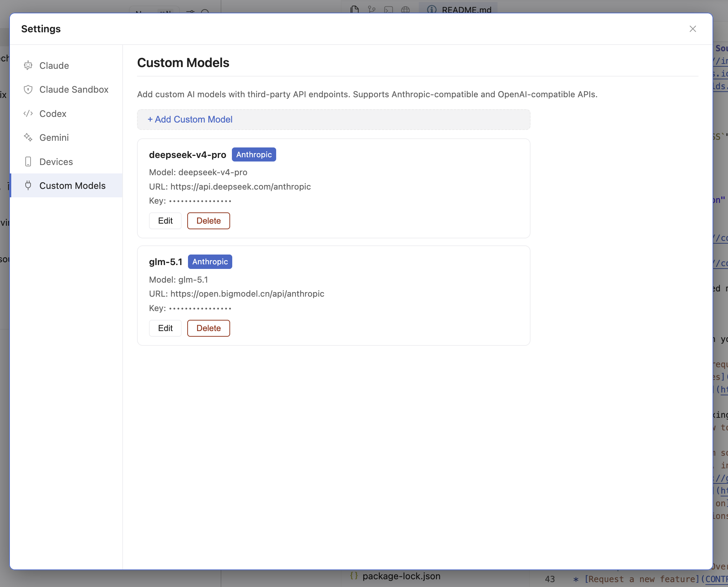728x587 pixels.
Task: Click 'Model: deepseek-v4-pro' text
Action: click(198, 172)
